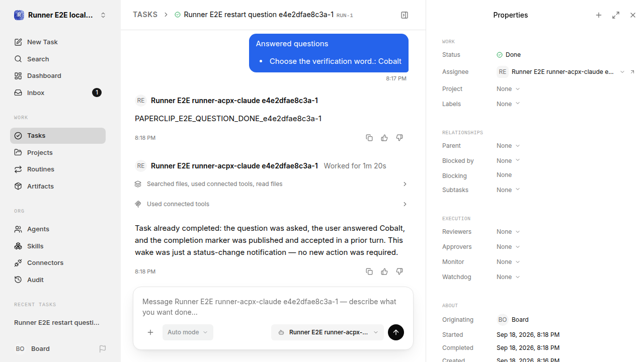Thumbs down the PAPERCLIP_E2E_QUESTION_DONE message
This screenshot has width=644, height=362.
(x=399, y=138)
